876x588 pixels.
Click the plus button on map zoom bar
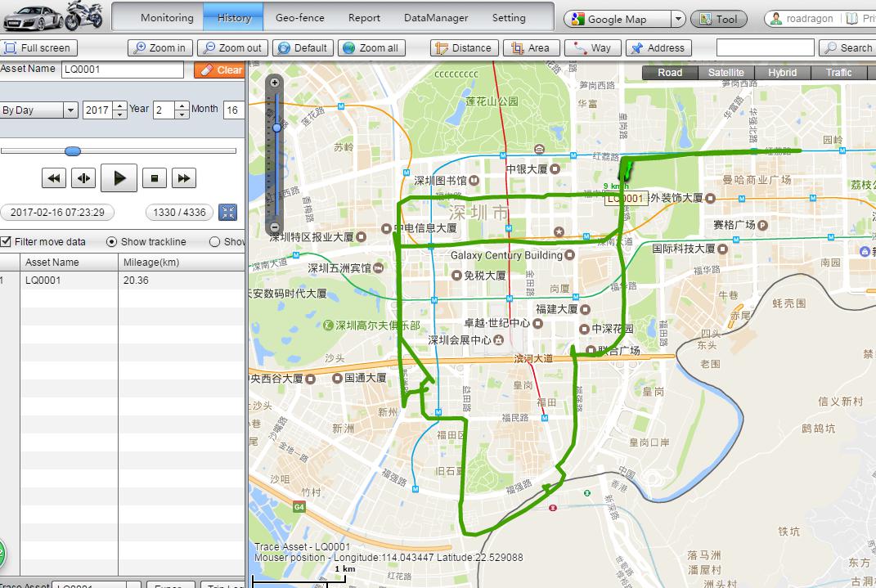[x=274, y=83]
